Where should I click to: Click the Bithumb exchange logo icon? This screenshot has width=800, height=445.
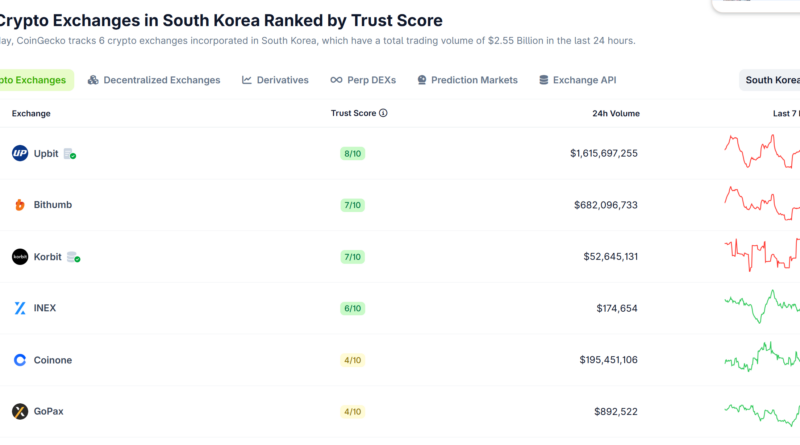(x=20, y=205)
